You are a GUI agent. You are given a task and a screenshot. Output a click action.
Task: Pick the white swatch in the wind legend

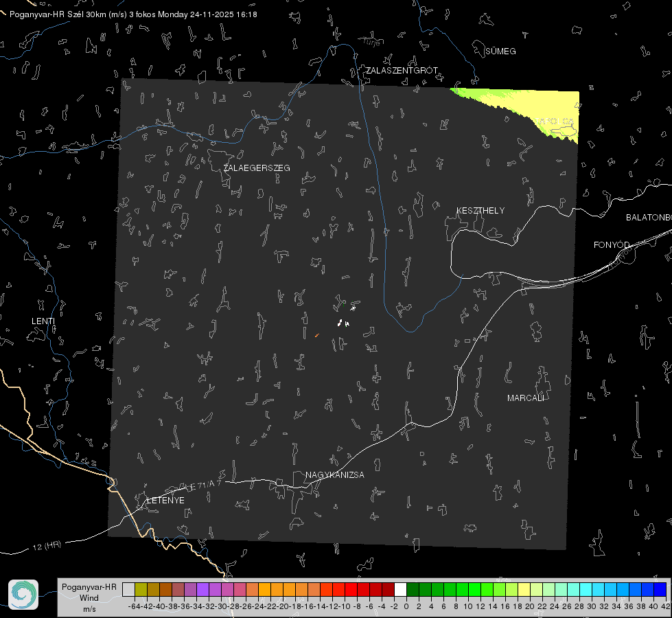coord(400,590)
